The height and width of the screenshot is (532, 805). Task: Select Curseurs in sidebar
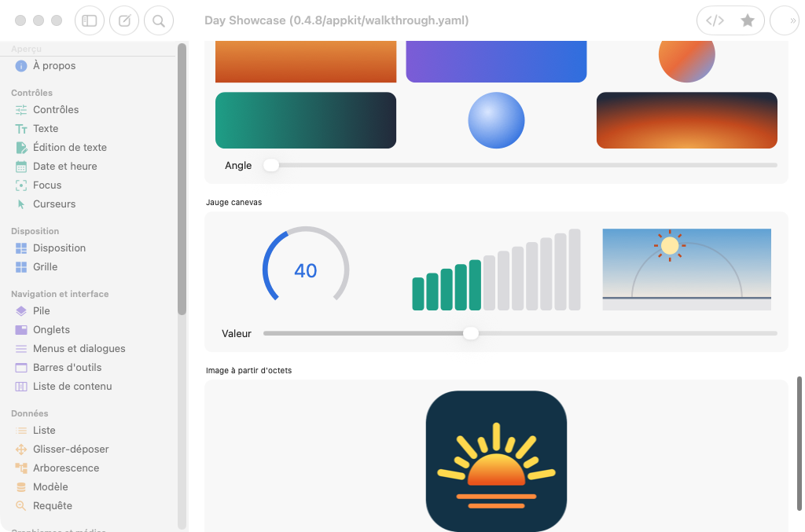tap(54, 204)
